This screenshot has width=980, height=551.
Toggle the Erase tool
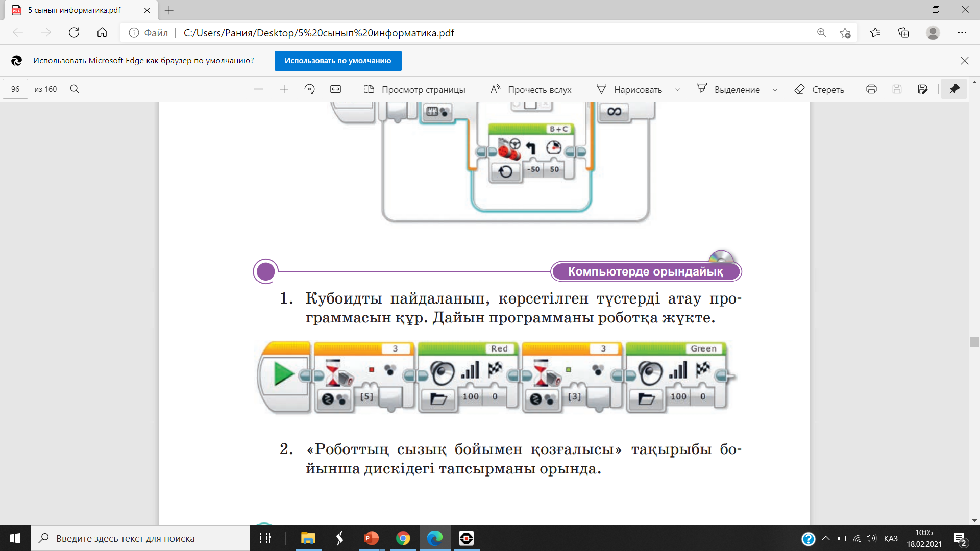(x=819, y=89)
